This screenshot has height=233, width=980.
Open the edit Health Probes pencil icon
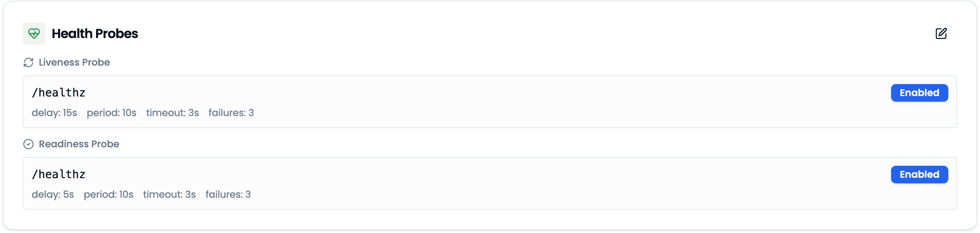(x=941, y=34)
